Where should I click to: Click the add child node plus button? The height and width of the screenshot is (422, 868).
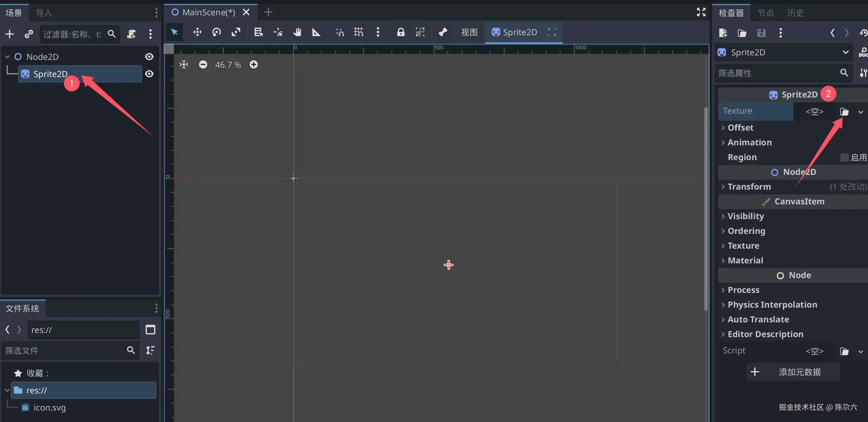[10, 34]
